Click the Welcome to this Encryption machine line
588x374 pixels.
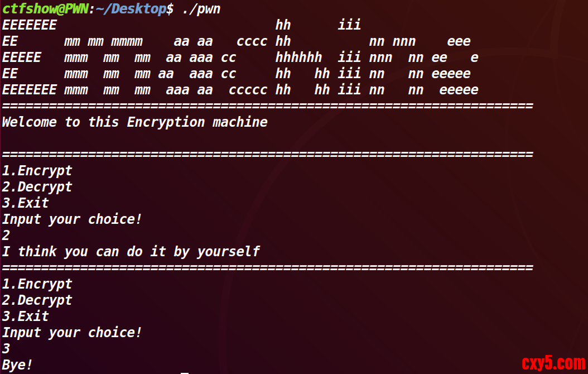[134, 122]
